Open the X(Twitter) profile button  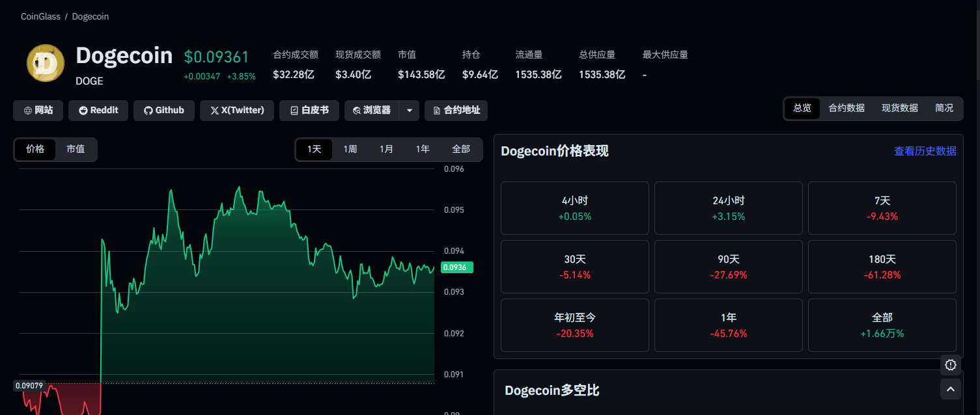click(x=237, y=111)
